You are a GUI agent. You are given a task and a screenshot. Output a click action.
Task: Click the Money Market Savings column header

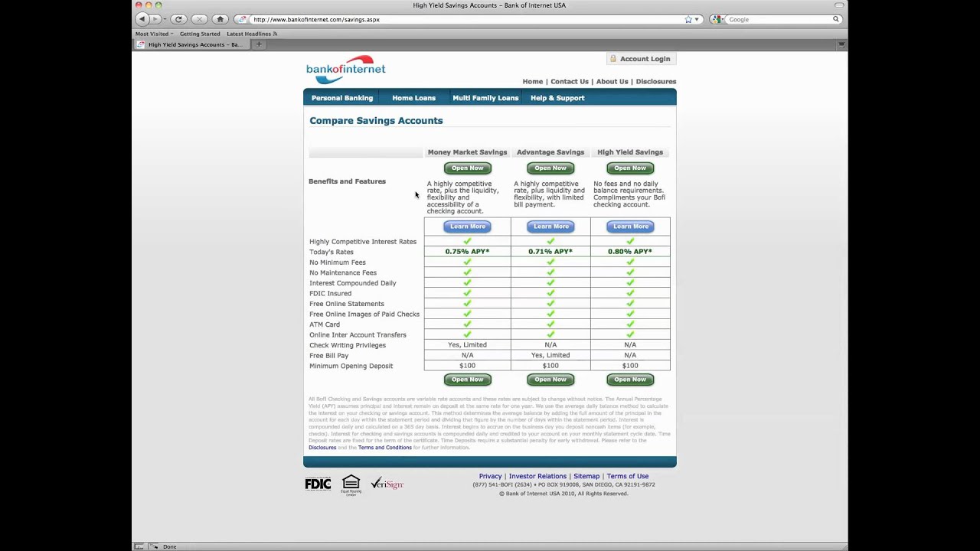tap(467, 152)
